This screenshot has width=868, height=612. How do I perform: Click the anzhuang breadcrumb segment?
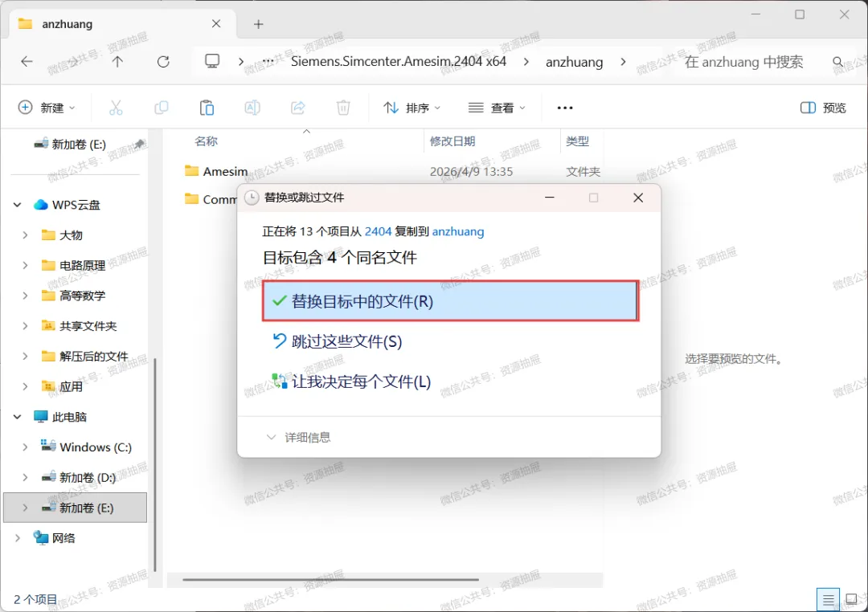click(x=574, y=62)
